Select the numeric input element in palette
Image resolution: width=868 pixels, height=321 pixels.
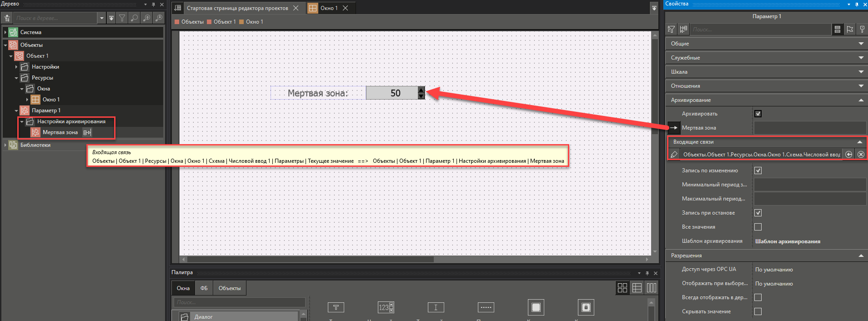(x=386, y=308)
